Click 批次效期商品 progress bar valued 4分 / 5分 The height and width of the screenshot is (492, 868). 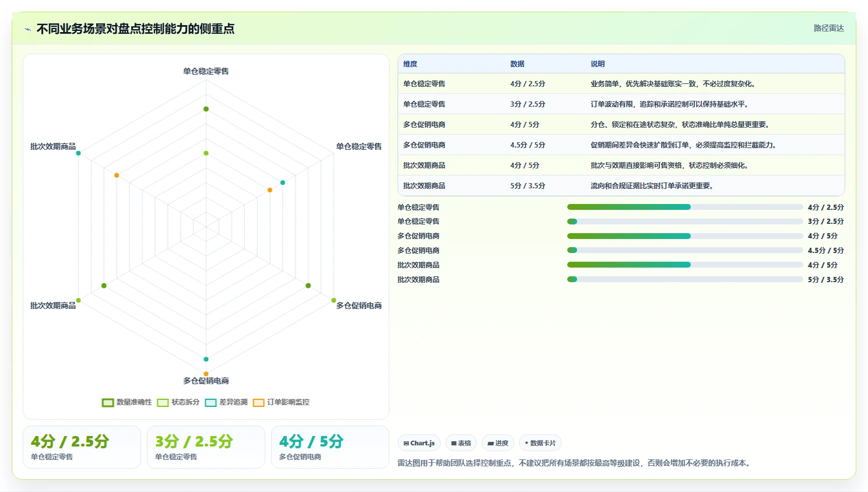pos(685,265)
